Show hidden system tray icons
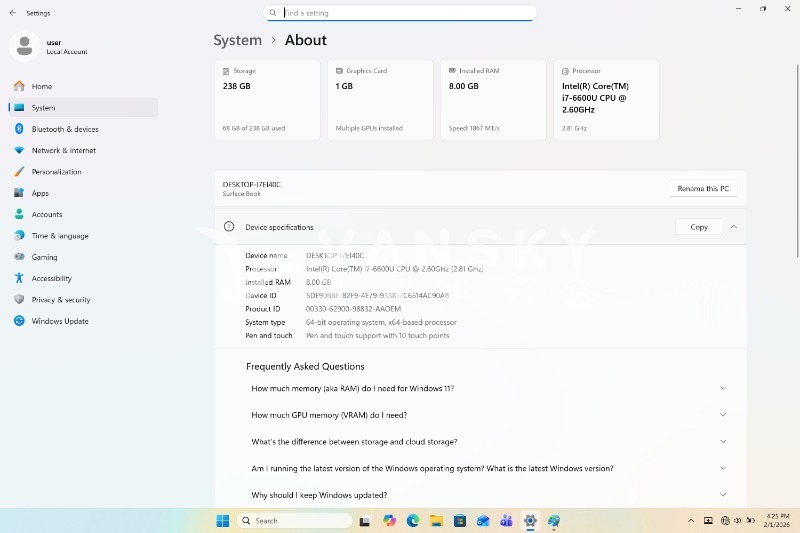This screenshot has height=533, width=800. pyautogui.click(x=691, y=521)
